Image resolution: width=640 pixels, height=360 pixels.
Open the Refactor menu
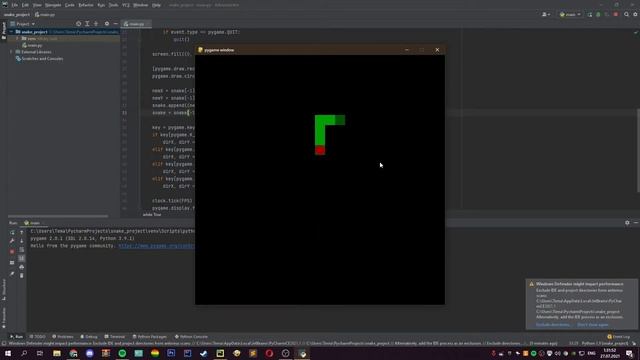[x=86, y=5]
